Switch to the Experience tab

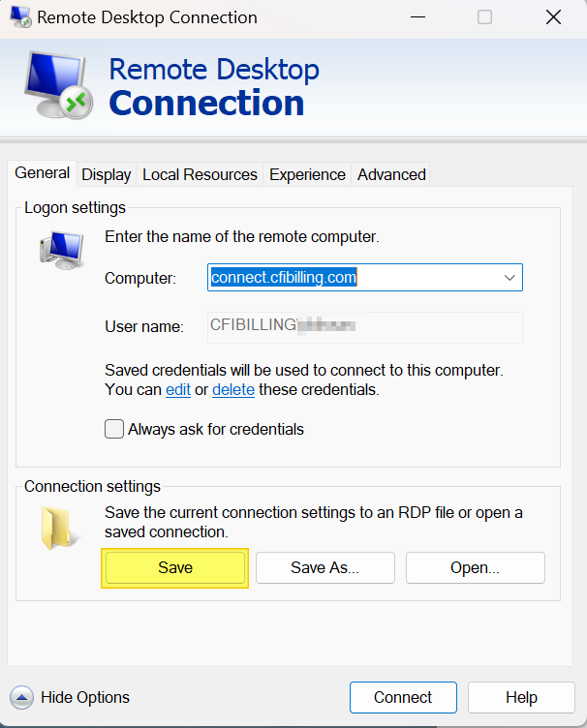click(307, 174)
